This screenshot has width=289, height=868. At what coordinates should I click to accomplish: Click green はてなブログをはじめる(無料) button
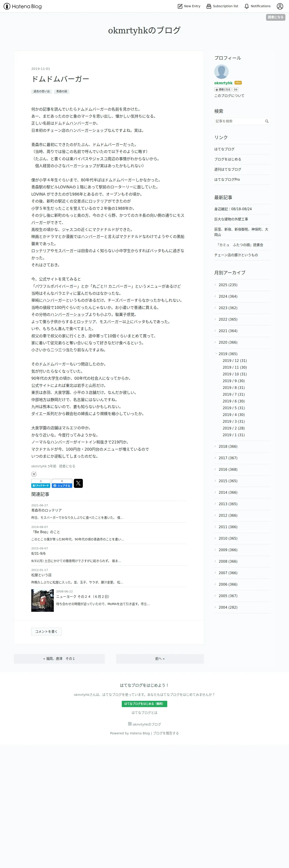point(144,704)
